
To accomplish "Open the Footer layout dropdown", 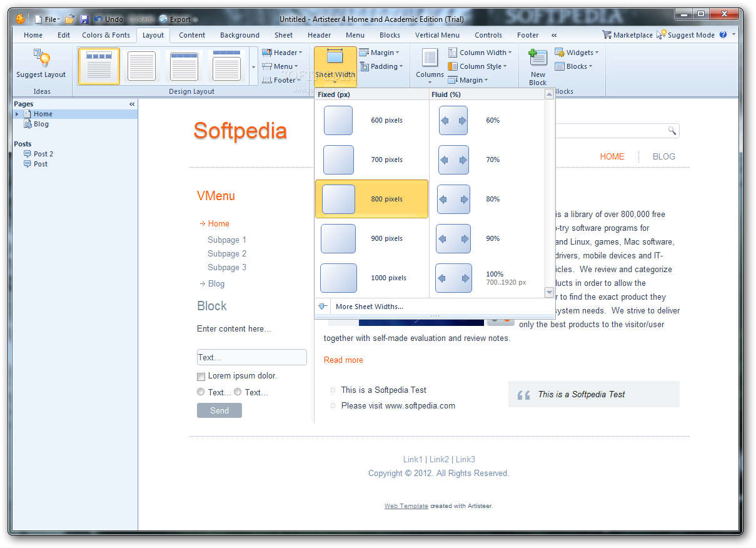I will point(281,80).
